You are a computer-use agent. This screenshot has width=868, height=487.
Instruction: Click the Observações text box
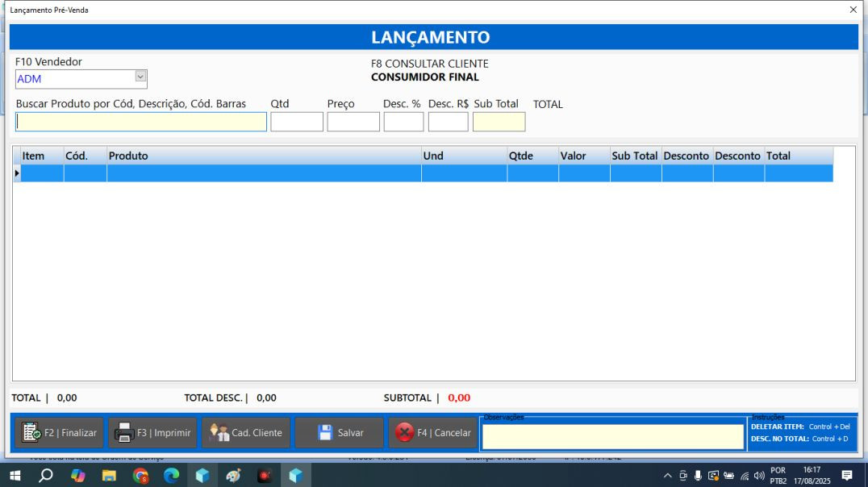coord(612,437)
